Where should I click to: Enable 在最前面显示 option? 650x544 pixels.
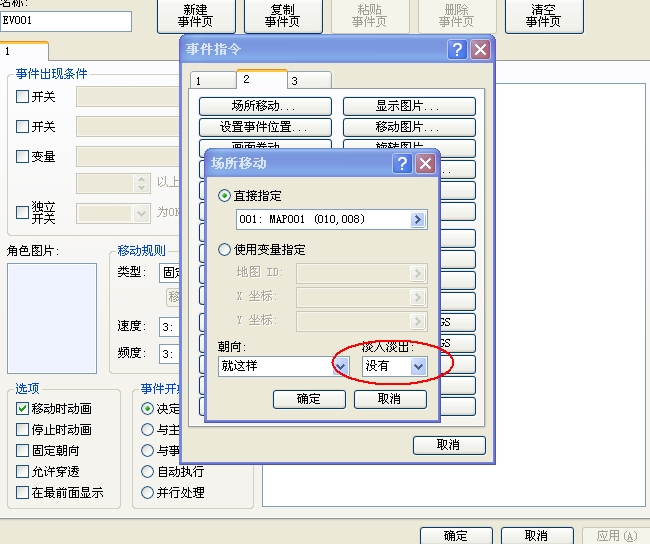[22, 493]
